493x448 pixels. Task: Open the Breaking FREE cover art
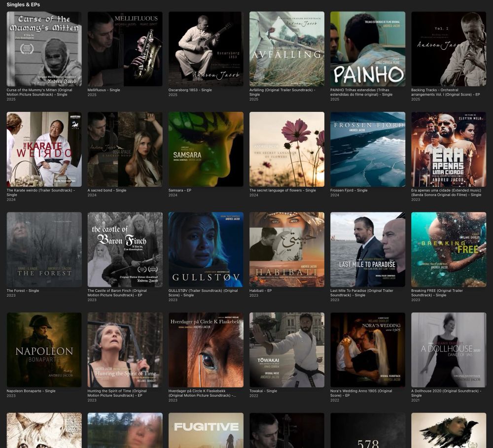(x=449, y=249)
